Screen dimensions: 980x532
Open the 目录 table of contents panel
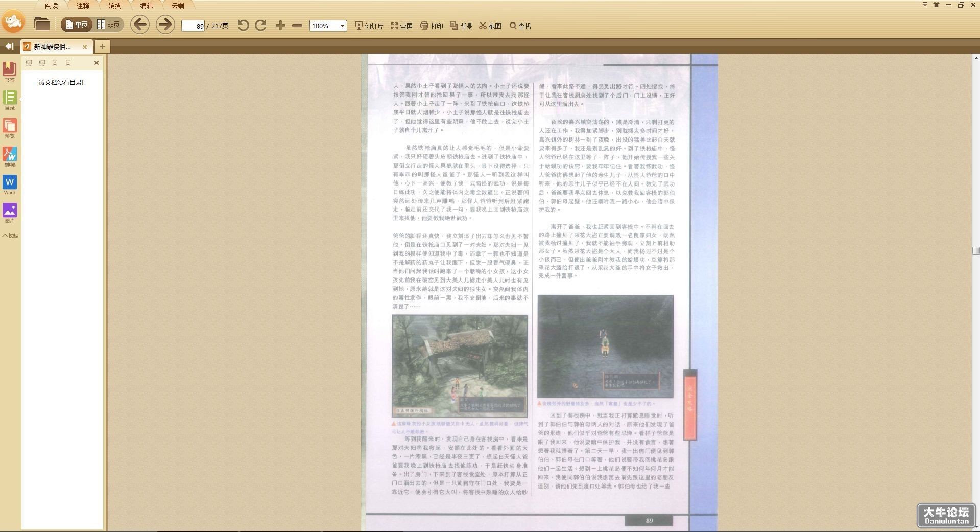[10, 100]
